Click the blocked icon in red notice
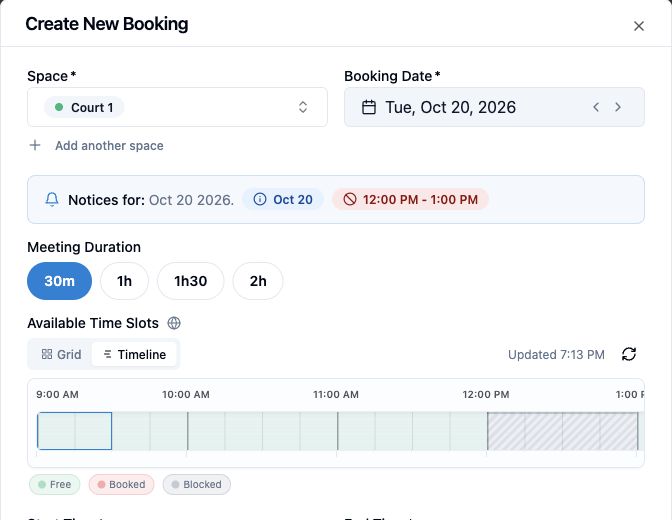The image size is (672, 520). coord(350,199)
